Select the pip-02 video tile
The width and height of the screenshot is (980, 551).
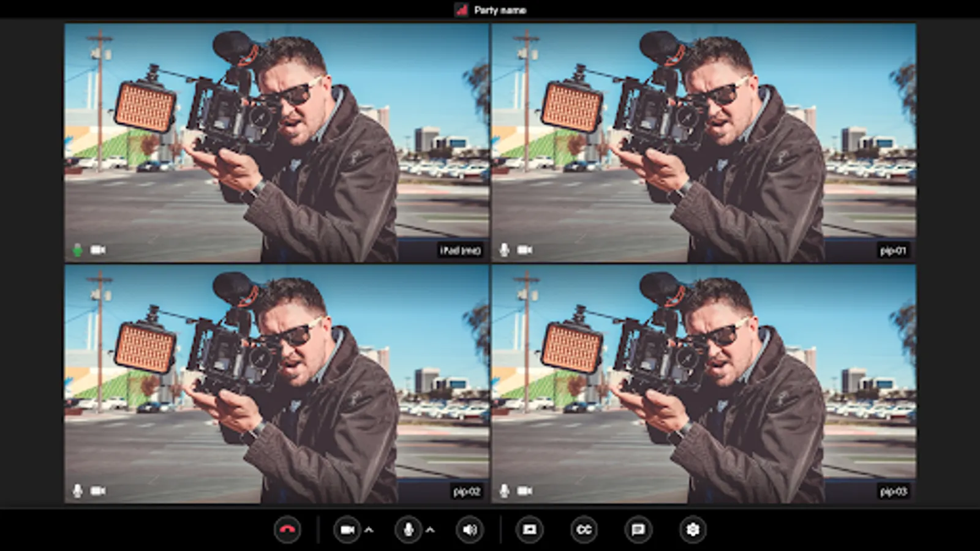point(277,384)
